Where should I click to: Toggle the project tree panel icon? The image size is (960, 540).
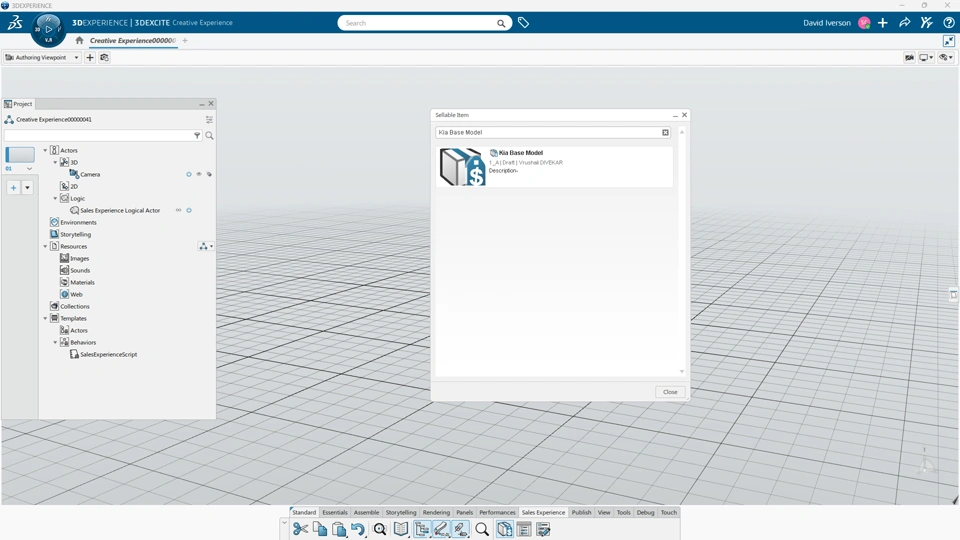(x=422, y=529)
